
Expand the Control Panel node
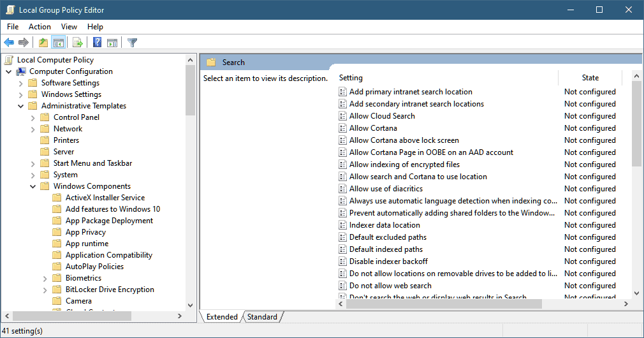33,118
